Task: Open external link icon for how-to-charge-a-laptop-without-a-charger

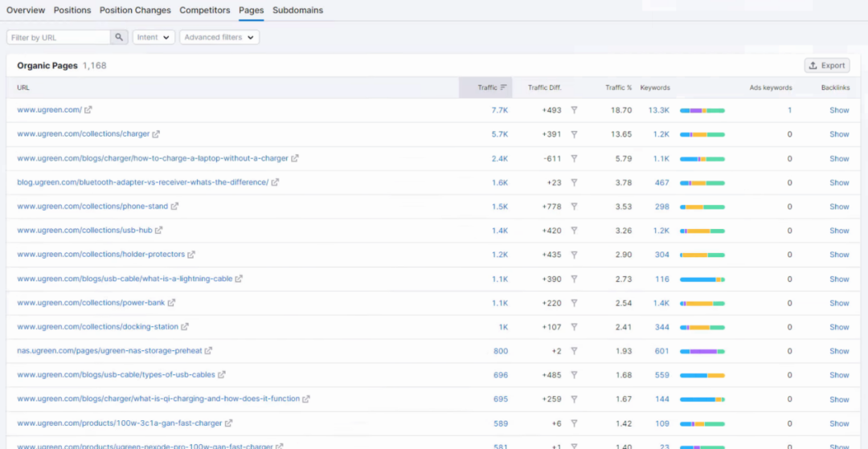Action: (x=295, y=158)
